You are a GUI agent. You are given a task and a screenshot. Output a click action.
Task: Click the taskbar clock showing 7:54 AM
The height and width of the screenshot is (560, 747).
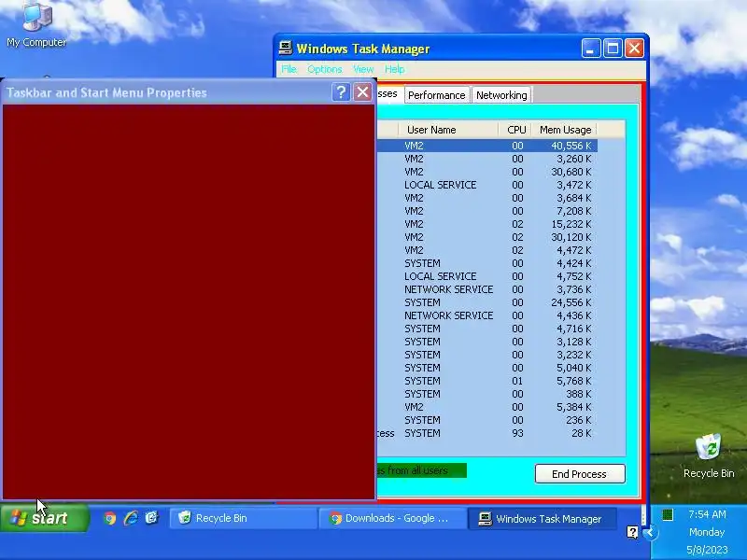point(707,514)
